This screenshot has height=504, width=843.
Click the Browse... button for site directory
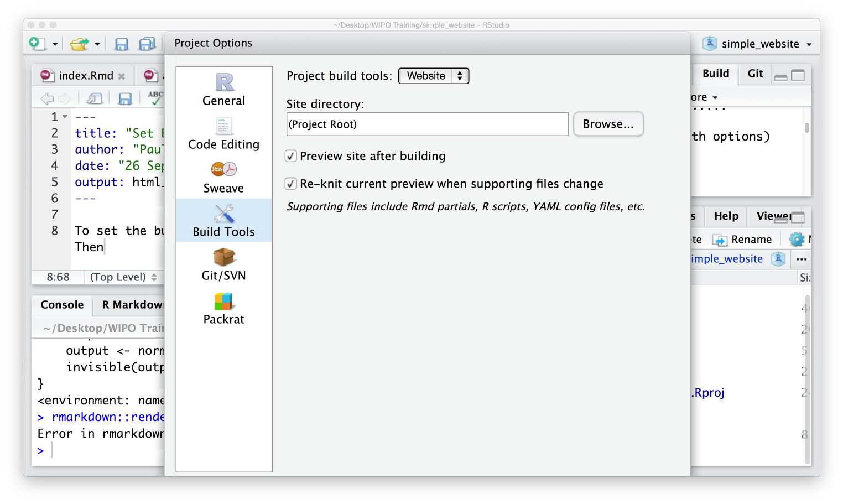608,124
